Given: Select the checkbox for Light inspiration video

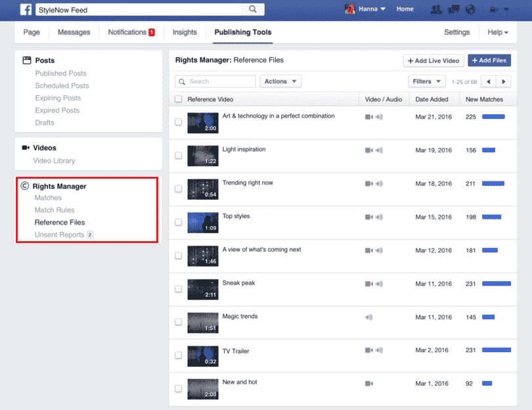Looking at the screenshot, I should tap(178, 156).
